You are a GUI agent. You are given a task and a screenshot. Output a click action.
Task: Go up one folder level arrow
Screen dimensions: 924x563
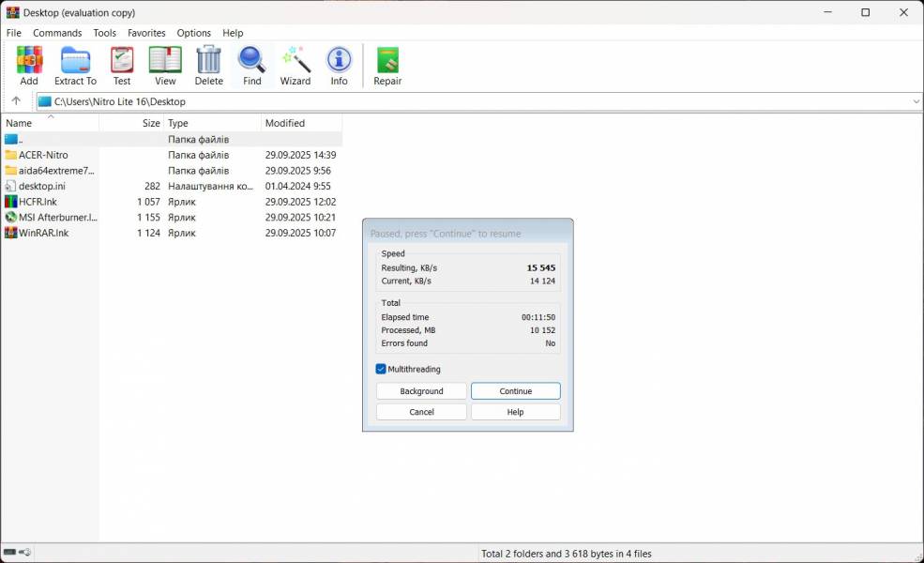[x=16, y=101]
